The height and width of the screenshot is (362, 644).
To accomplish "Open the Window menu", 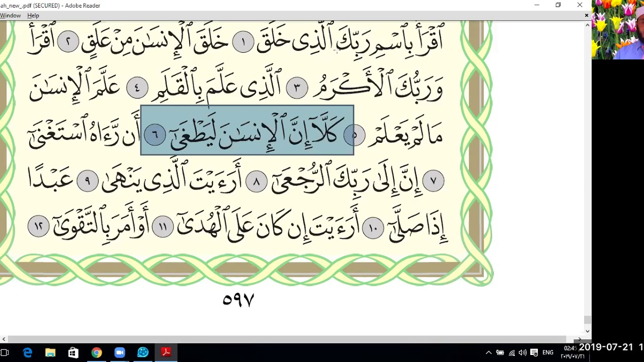I will click(10, 16).
